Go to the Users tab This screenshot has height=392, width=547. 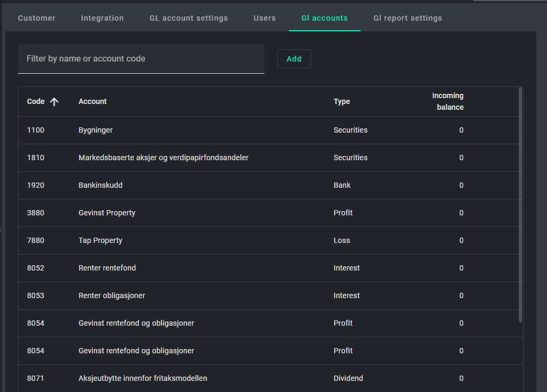tap(264, 18)
